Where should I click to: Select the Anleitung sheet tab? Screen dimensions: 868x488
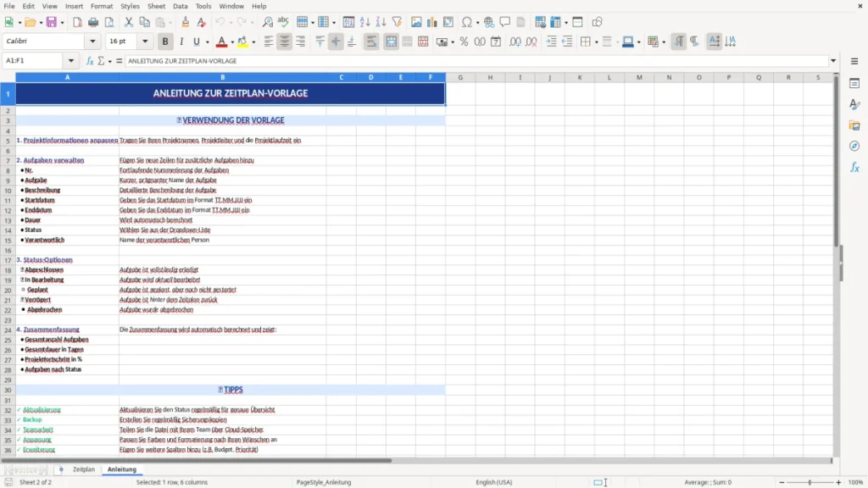[x=122, y=469]
